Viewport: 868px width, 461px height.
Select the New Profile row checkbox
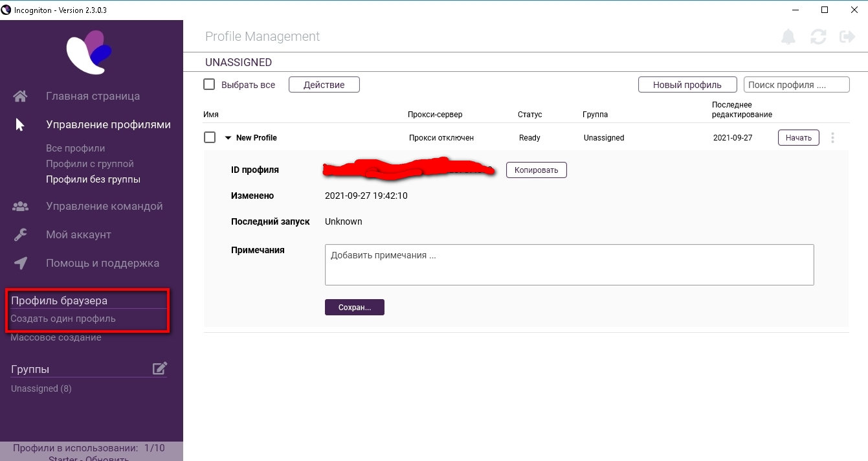209,137
